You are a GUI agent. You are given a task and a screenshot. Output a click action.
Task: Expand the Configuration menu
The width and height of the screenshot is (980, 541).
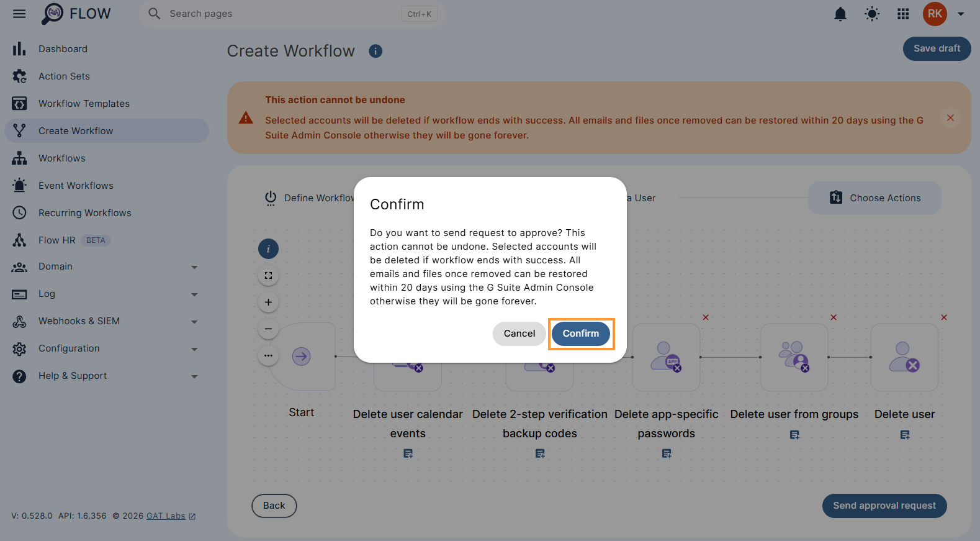click(107, 348)
